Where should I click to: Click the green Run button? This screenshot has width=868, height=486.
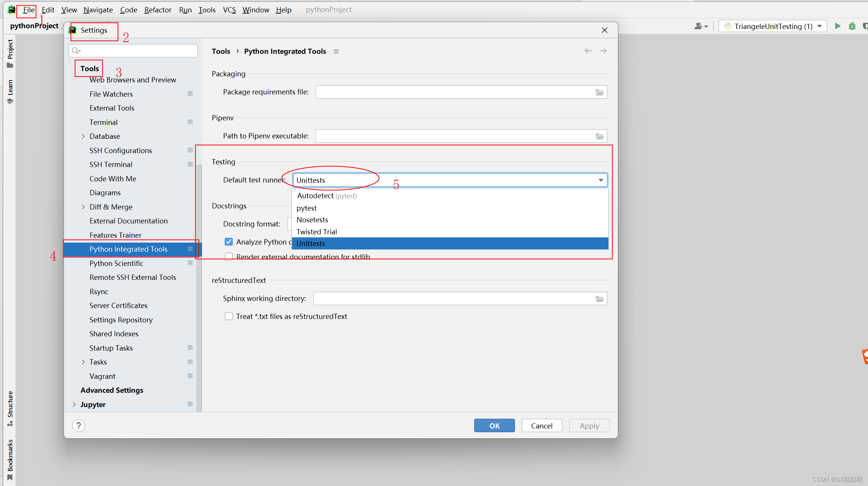pyautogui.click(x=838, y=26)
